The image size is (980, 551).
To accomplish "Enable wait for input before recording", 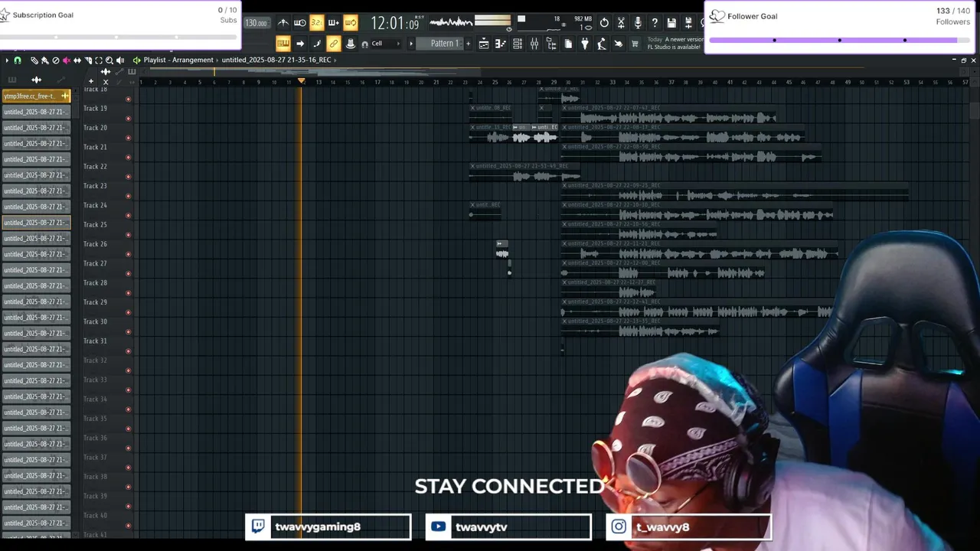I will click(x=300, y=23).
